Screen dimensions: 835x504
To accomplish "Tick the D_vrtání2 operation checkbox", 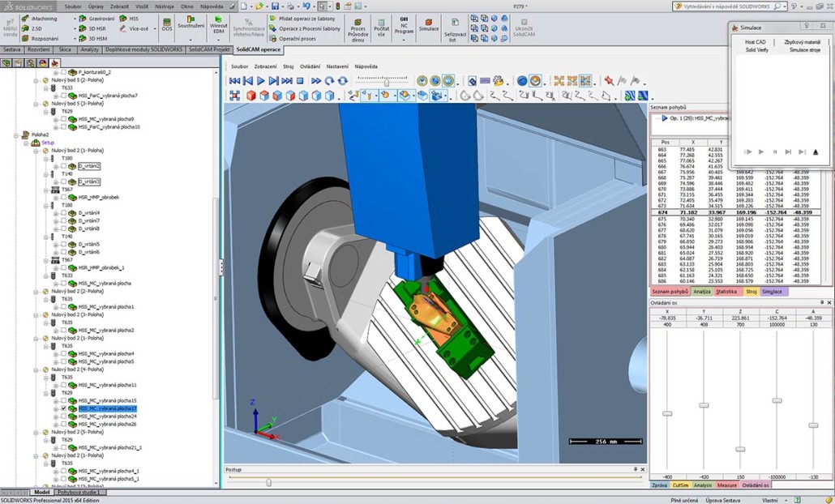I will click(x=64, y=166).
